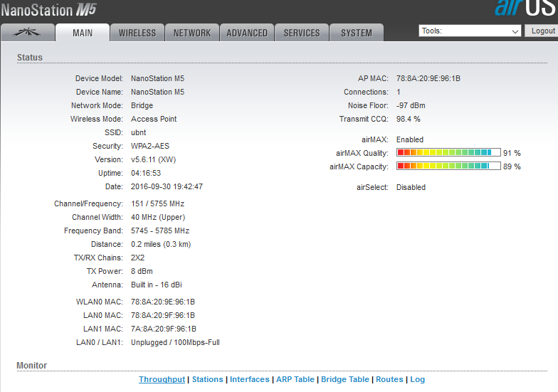Expand the Tools dropdown
Screen dimensions: 558x392
tap(470, 31)
